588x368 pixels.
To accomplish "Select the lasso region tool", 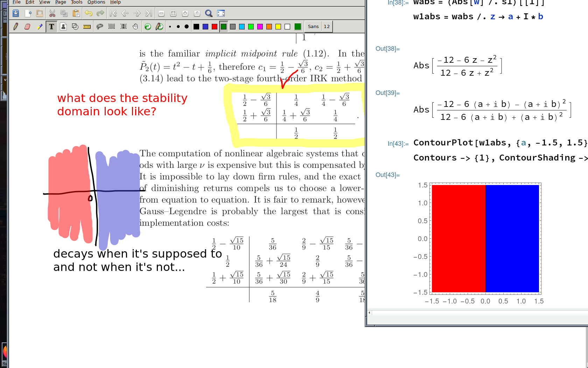I will [100, 27].
